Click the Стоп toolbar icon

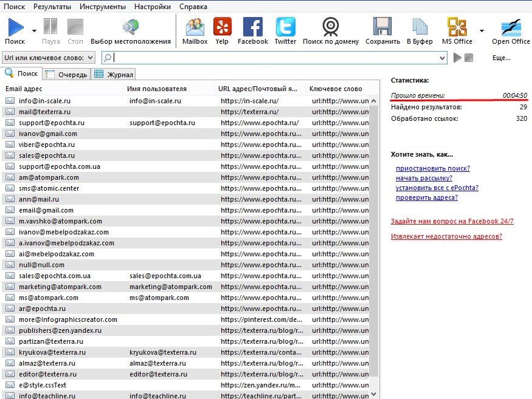[75, 27]
